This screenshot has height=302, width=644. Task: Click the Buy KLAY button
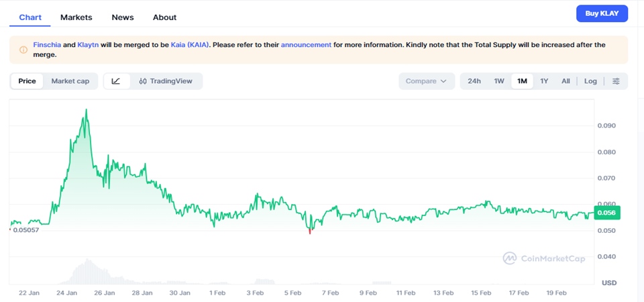tap(602, 13)
